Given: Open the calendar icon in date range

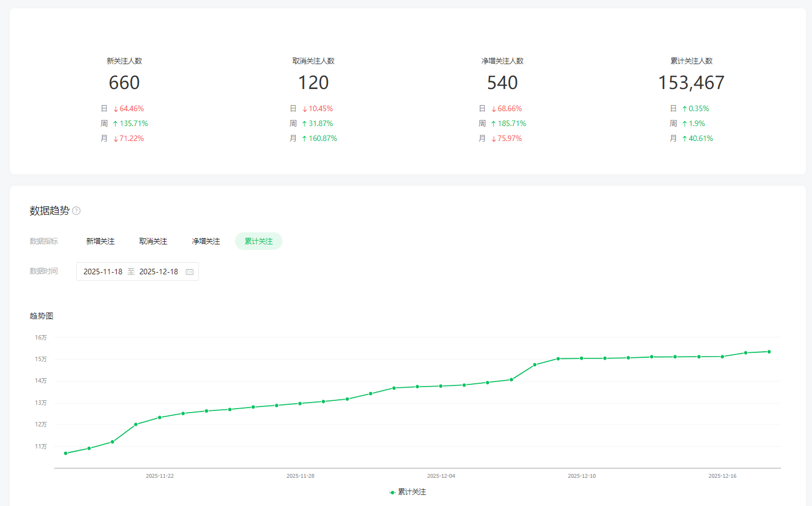Looking at the screenshot, I should coord(190,272).
